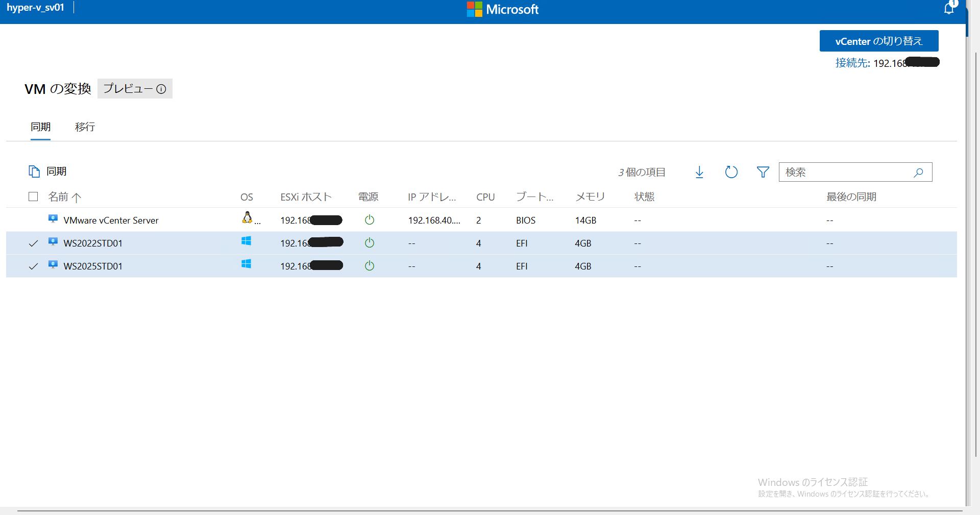980x515 pixels.
Task: Sort by the メモリ column header
Action: click(x=590, y=197)
